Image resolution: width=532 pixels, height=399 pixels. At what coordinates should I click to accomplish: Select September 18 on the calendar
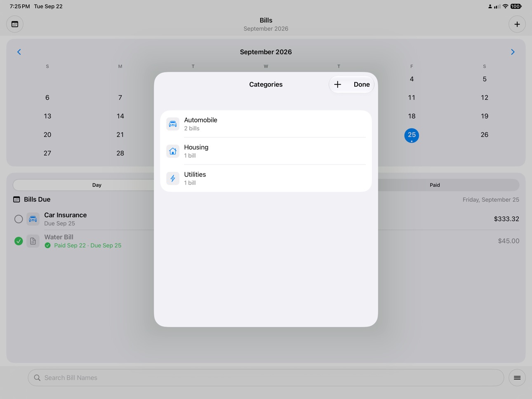pos(412,116)
